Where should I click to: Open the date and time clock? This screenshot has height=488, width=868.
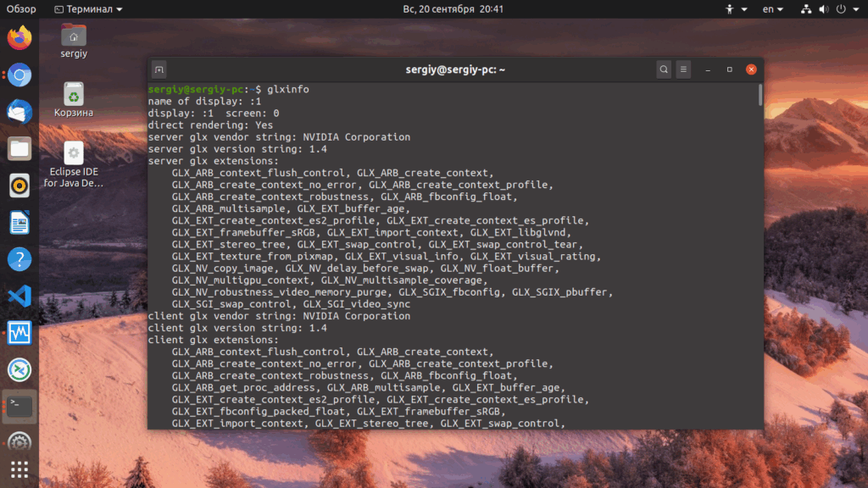[453, 8]
